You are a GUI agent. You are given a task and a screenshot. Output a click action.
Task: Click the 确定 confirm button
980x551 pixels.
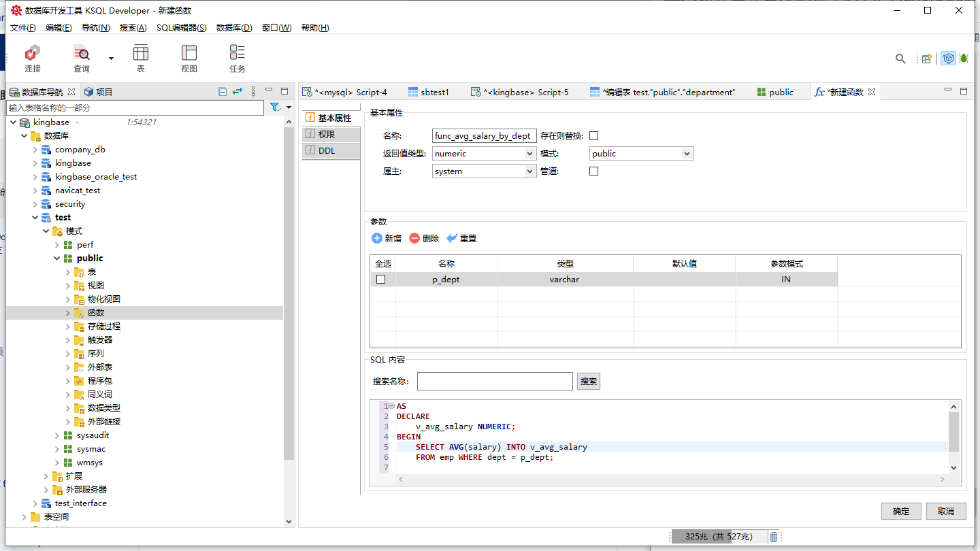[x=900, y=512]
